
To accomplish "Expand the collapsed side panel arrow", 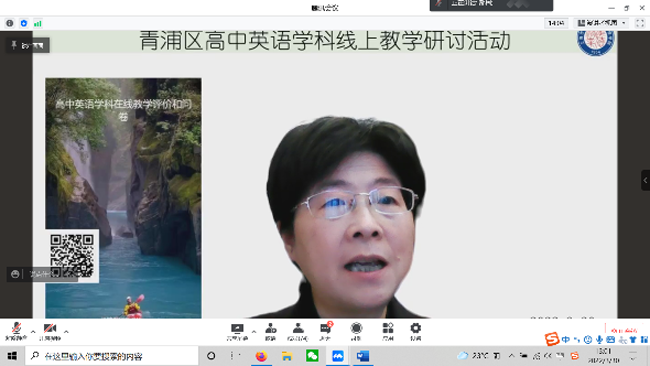I will pyautogui.click(x=645, y=180).
